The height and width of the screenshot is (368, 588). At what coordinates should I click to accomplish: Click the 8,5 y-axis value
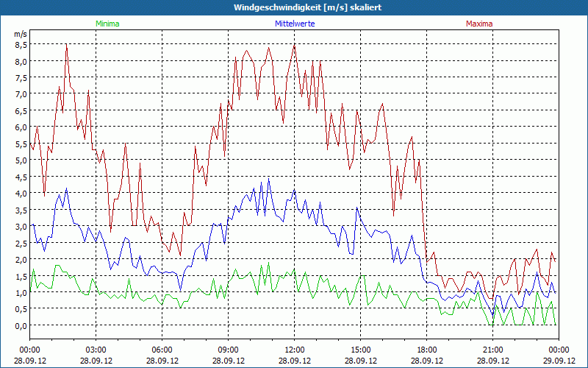21,45
